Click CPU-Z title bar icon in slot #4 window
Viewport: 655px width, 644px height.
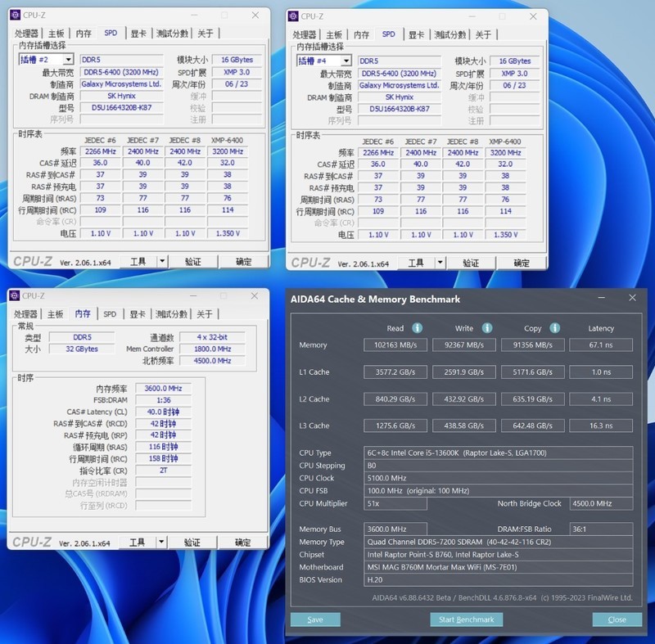293,16
